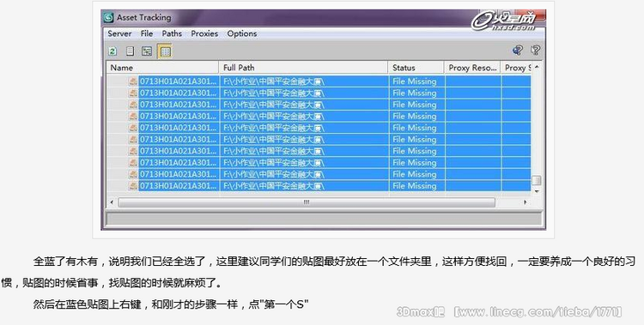This screenshot has width=644, height=325.
Task: Click the Refresh icon in Asset Tracking toolbar
Action: point(112,51)
